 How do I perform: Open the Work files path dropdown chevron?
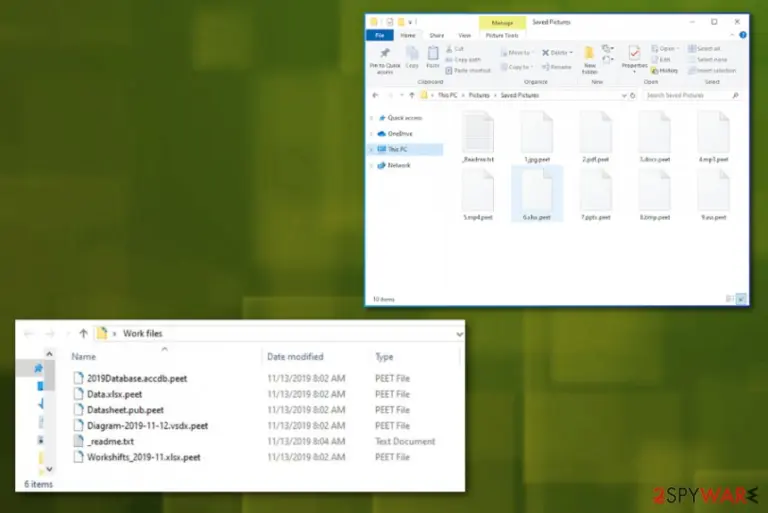coord(459,334)
